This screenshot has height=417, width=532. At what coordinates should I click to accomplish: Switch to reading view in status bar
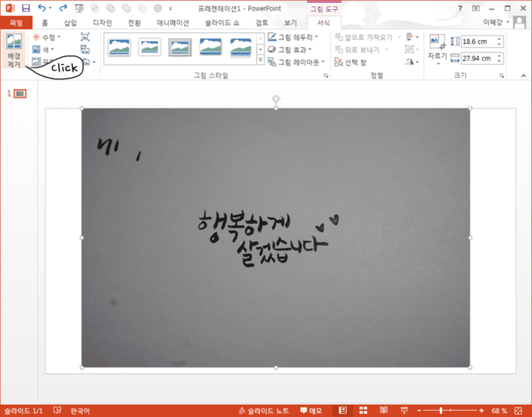coord(383,411)
